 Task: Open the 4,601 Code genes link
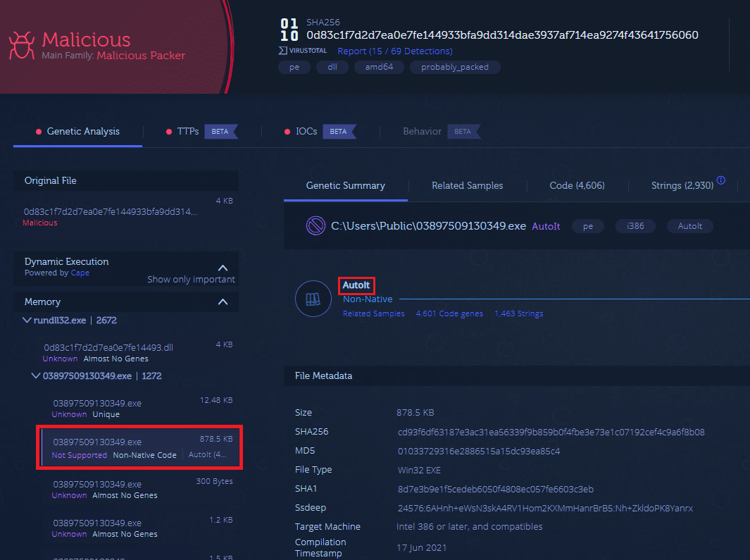[449, 313]
